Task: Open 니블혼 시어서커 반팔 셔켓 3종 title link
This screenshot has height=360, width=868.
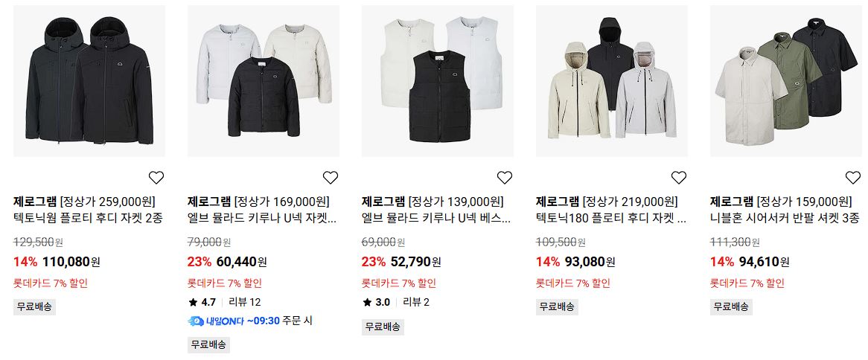Action: tap(785, 219)
